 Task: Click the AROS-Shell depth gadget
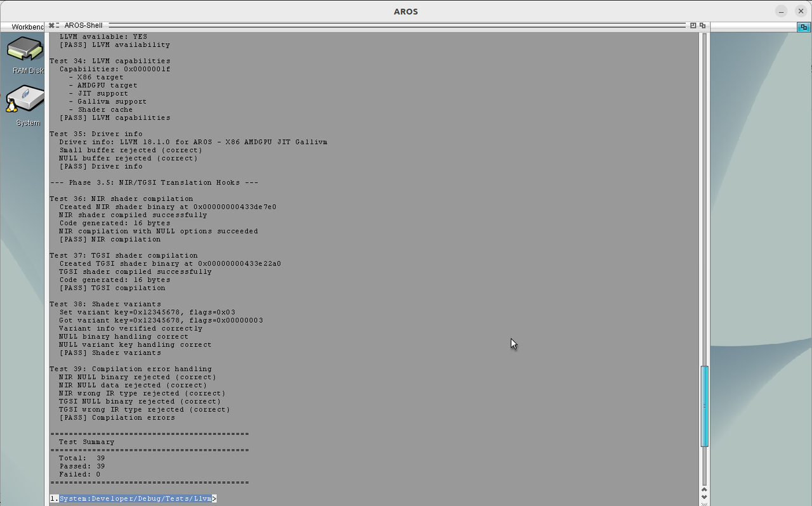pos(702,25)
